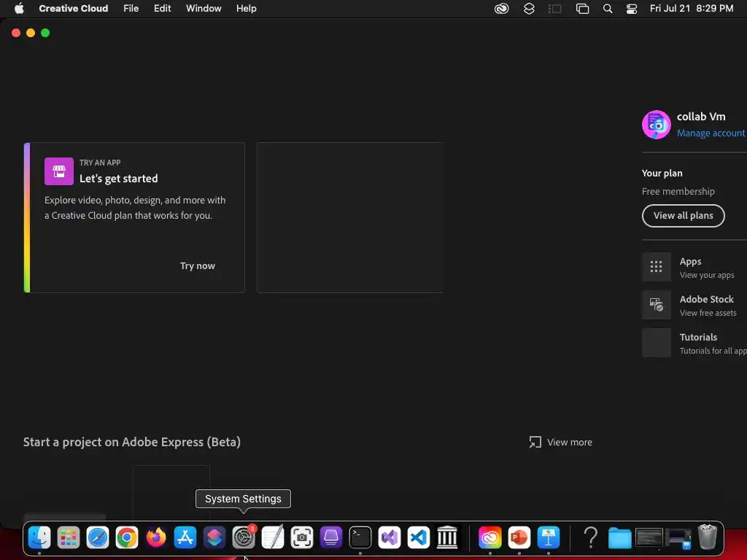The image size is (747, 560).
Task: Launch PowerPoint from the dock
Action: tap(519, 537)
